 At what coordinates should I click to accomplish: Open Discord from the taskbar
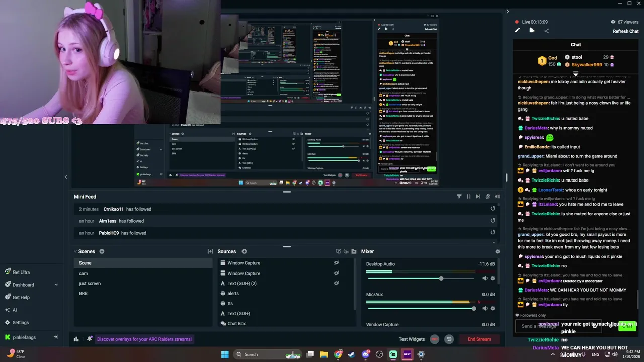click(366, 354)
